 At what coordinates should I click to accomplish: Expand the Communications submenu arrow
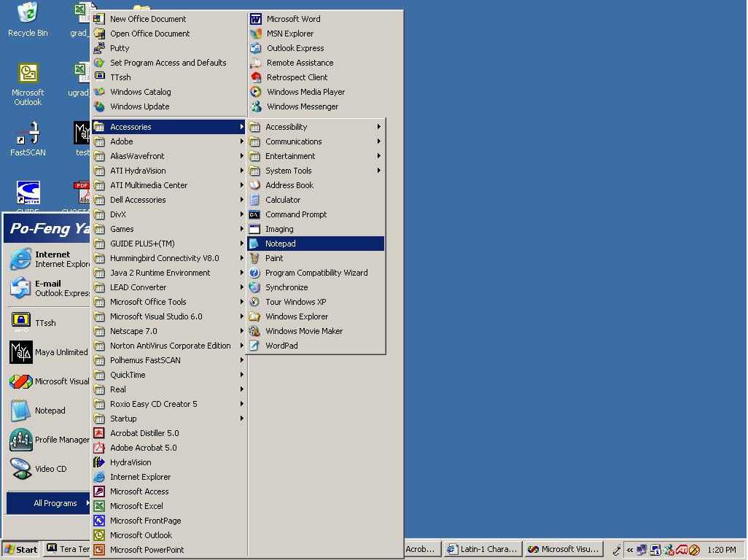pyautogui.click(x=379, y=141)
